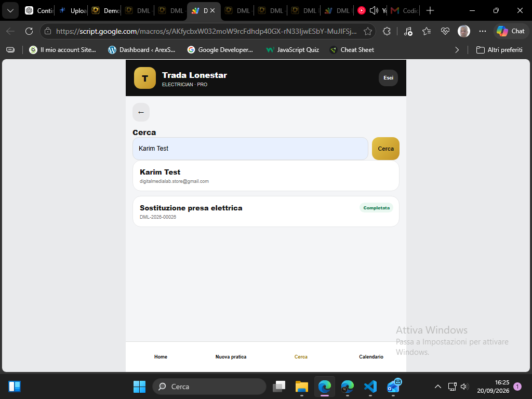Click the DML-2026-00026 reference code
The height and width of the screenshot is (399, 532).
point(158,217)
